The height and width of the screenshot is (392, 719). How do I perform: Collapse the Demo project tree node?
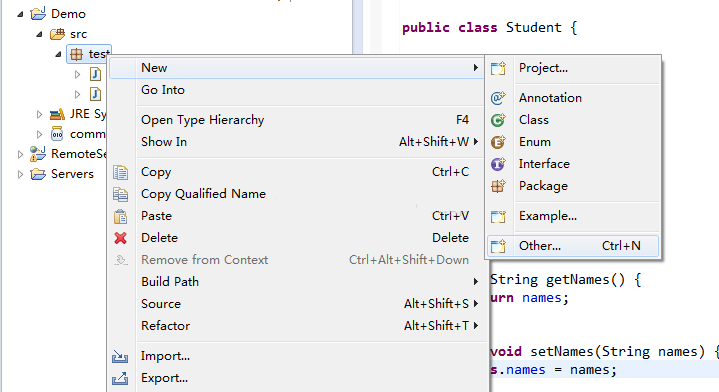click(x=20, y=14)
